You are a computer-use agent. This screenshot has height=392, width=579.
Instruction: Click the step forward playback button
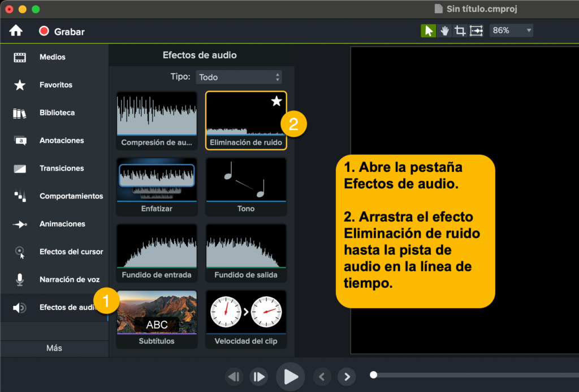point(258,377)
